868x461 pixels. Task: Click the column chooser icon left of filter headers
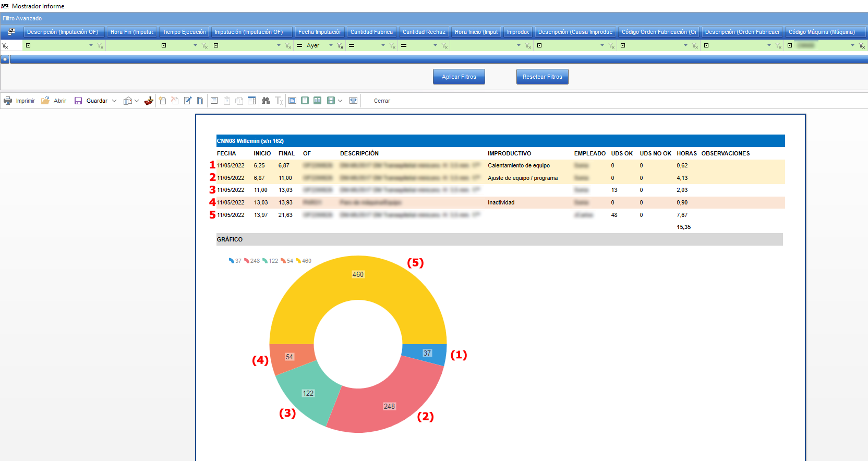coord(11,32)
